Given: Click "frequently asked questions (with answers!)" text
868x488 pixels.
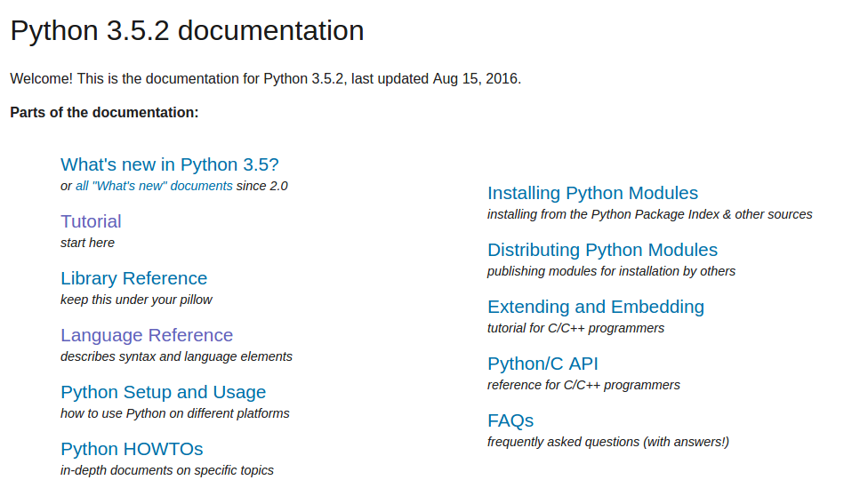Looking at the screenshot, I should pos(607,442).
